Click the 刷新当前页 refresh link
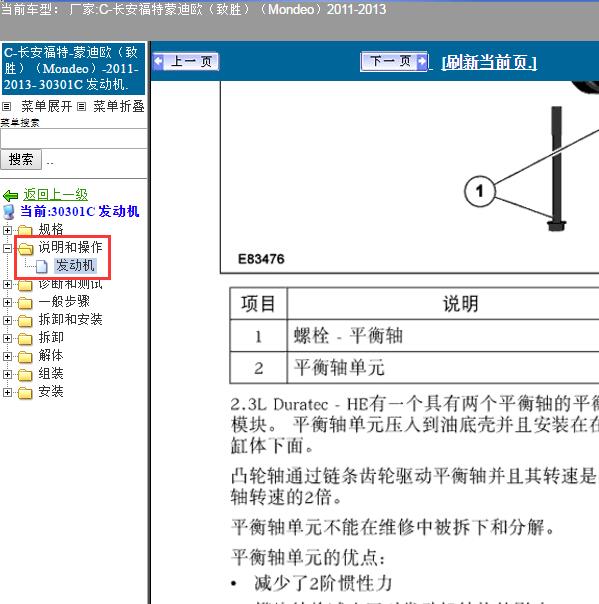This screenshot has width=599, height=604. pos(489,62)
